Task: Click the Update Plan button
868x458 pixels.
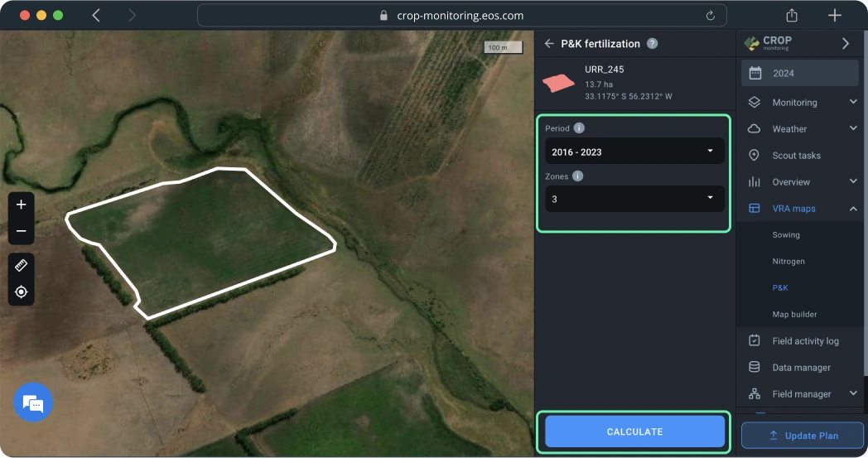Action: coord(803,436)
